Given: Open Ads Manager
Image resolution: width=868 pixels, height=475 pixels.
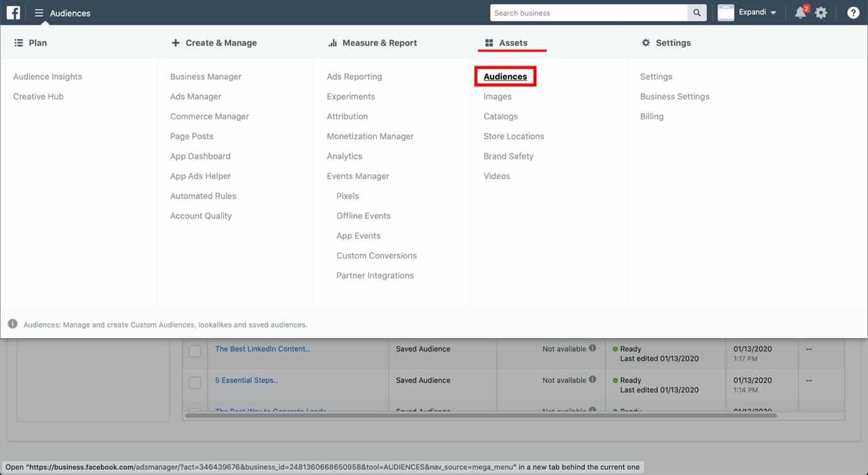Looking at the screenshot, I should tap(195, 96).
